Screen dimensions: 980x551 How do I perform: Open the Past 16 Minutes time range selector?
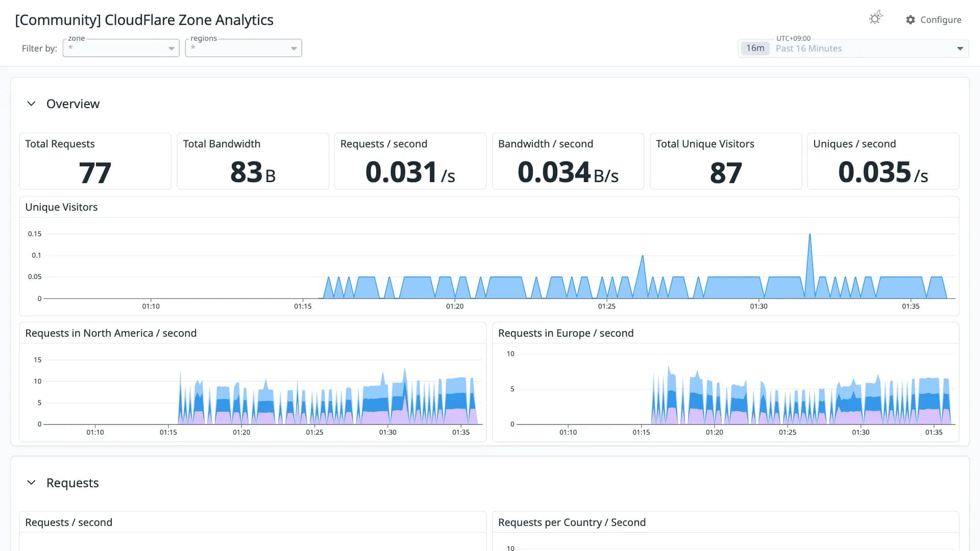[x=853, y=48]
